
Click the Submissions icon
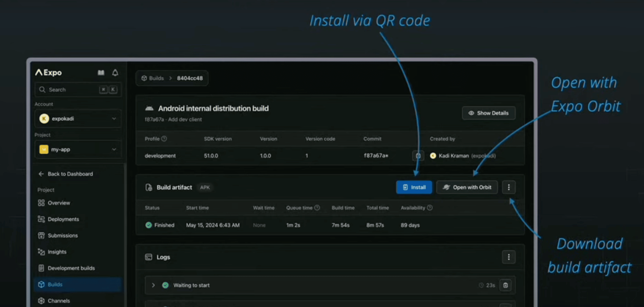(41, 235)
